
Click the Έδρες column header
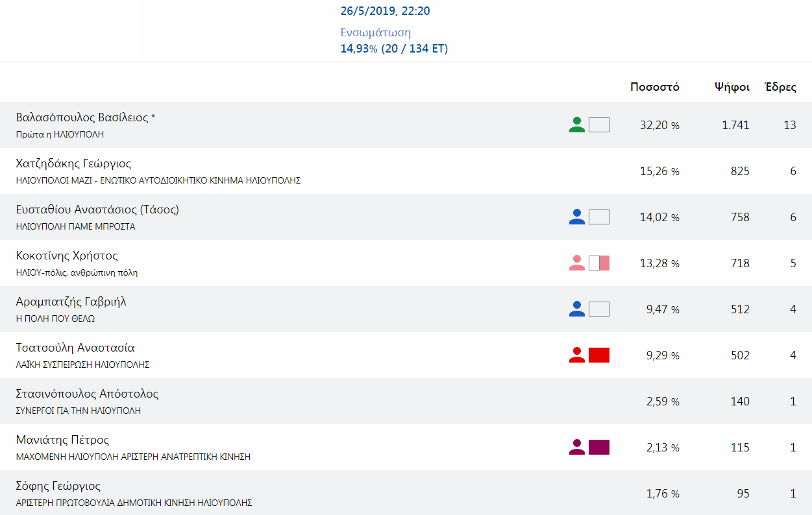[x=781, y=87]
